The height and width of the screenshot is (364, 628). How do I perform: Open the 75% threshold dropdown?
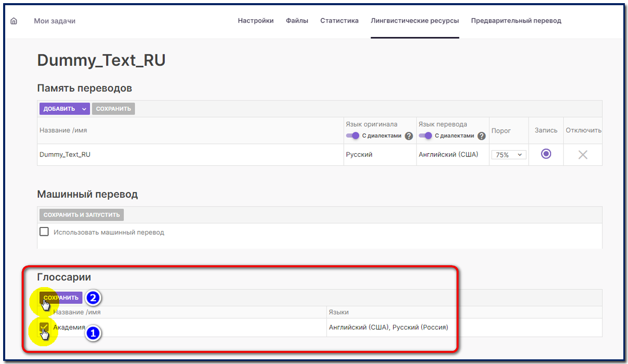[509, 155]
